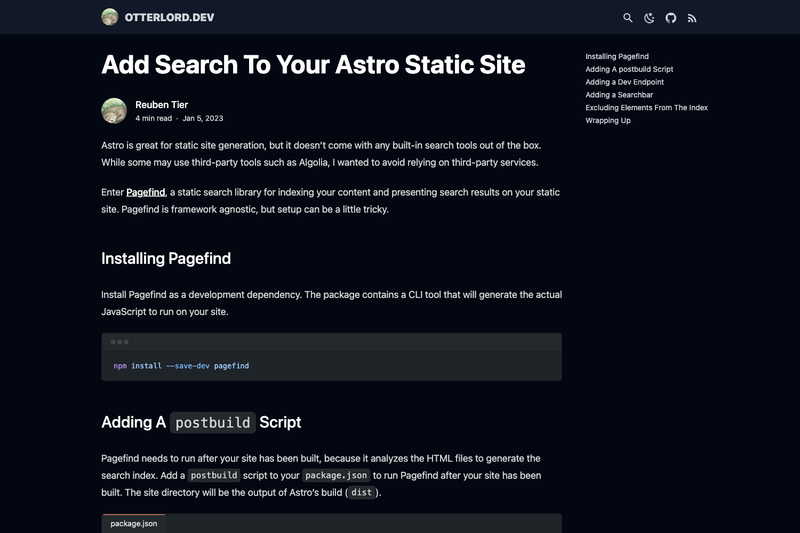800x533 pixels.
Task: Open the search icon in header
Action: coord(628,18)
